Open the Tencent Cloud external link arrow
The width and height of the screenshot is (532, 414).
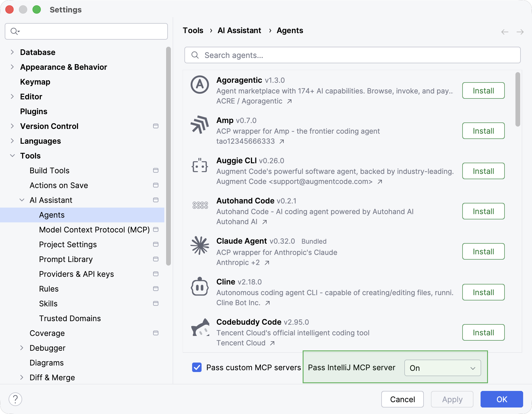pos(272,343)
